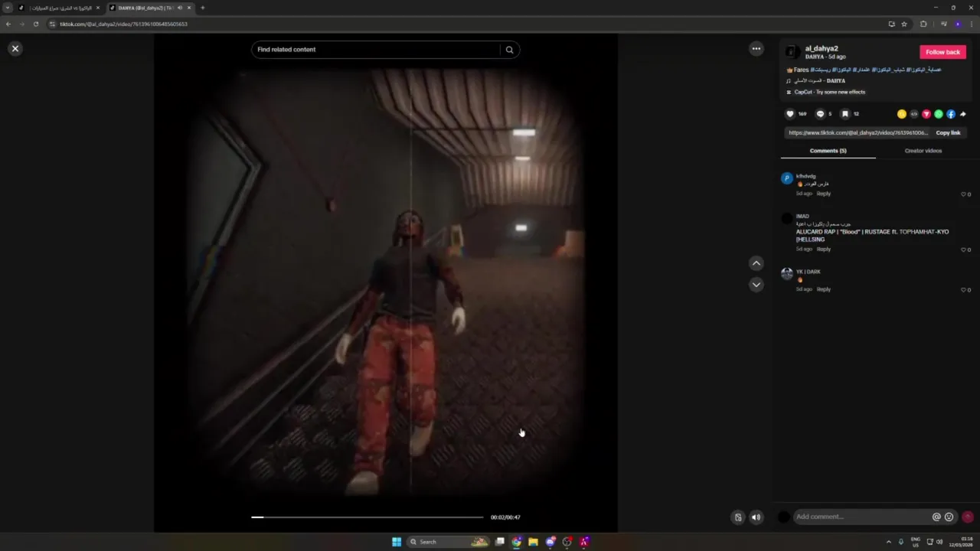Open comments via the speech bubble icon
Image resolution: width=980 pixels, height=551 pixels.
pyautogui.click(x=820, y=114)
